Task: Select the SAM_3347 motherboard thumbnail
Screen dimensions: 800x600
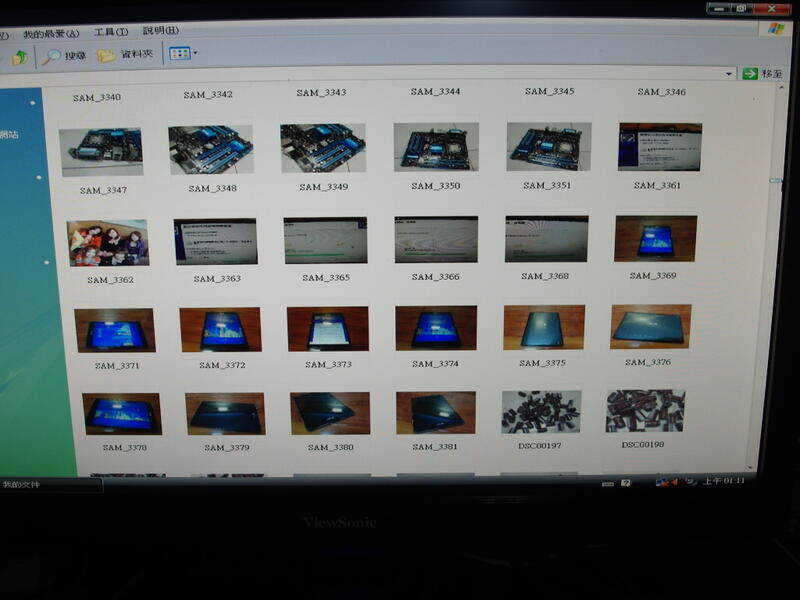Action: coord(100,152)
